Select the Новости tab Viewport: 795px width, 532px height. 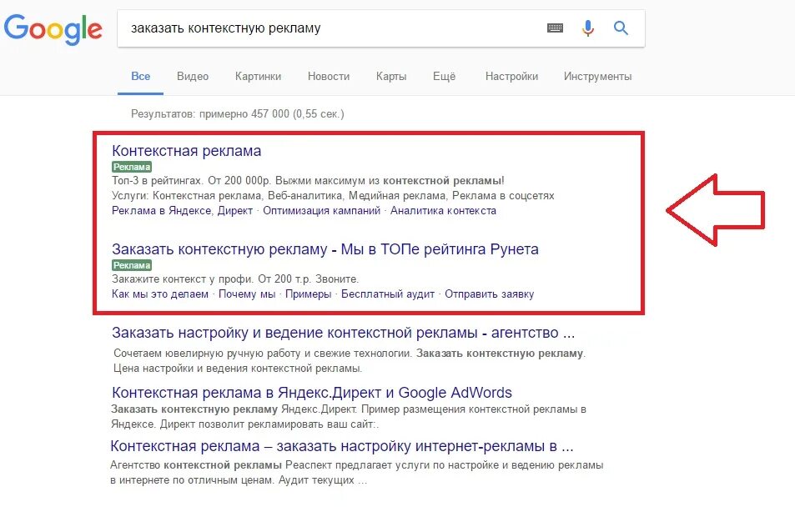coord(329,77)
